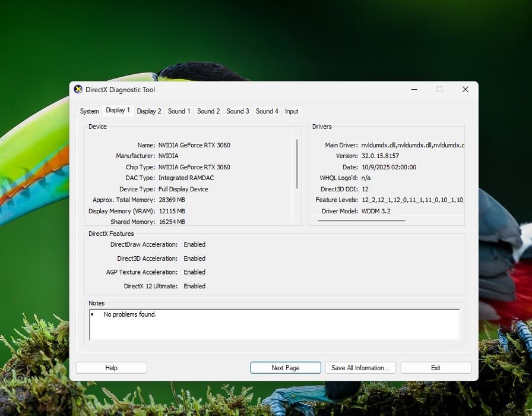Click the Help button
The image size is (532, 416).
(x=111, y=368)
